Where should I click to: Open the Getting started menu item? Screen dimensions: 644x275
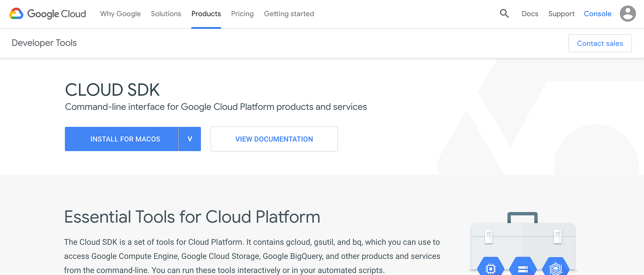[289, 14]
